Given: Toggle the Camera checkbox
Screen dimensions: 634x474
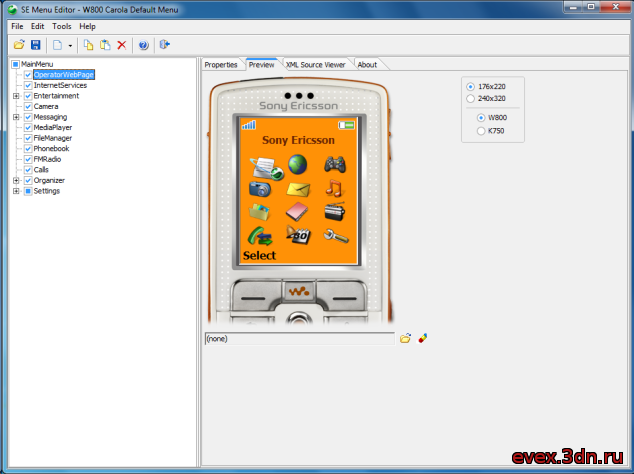Looking at the screenshot, I should tap(28, 106).
